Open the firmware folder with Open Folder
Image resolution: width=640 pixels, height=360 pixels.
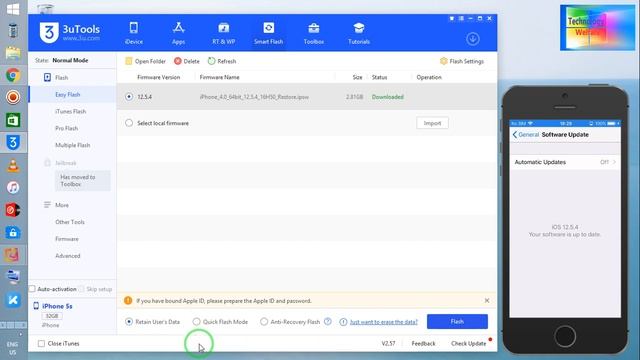(x=146, y=61)
